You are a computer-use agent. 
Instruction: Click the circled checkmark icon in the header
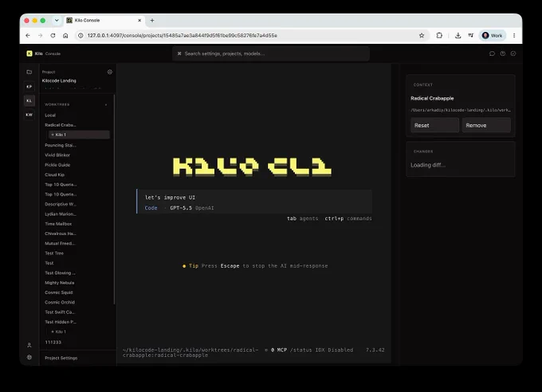click(x=513, y=53)
